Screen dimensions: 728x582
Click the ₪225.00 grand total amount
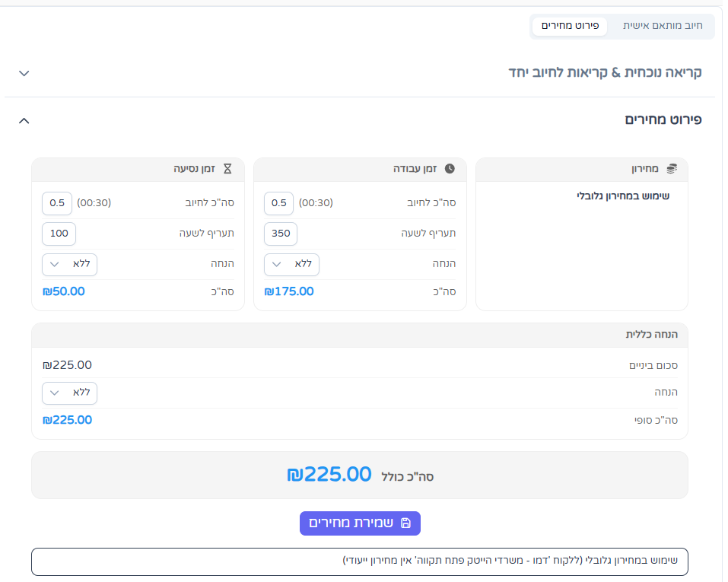pos(329,475)
